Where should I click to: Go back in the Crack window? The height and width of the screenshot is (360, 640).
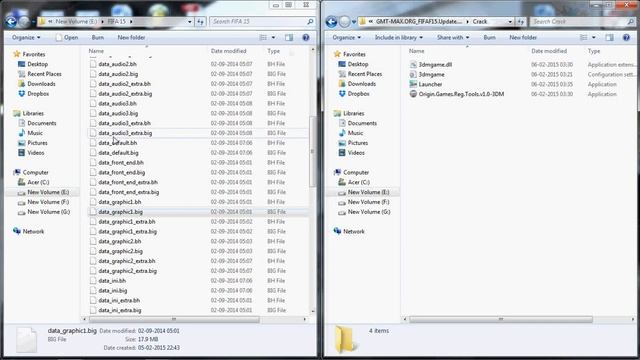click(x=331, y=21)
